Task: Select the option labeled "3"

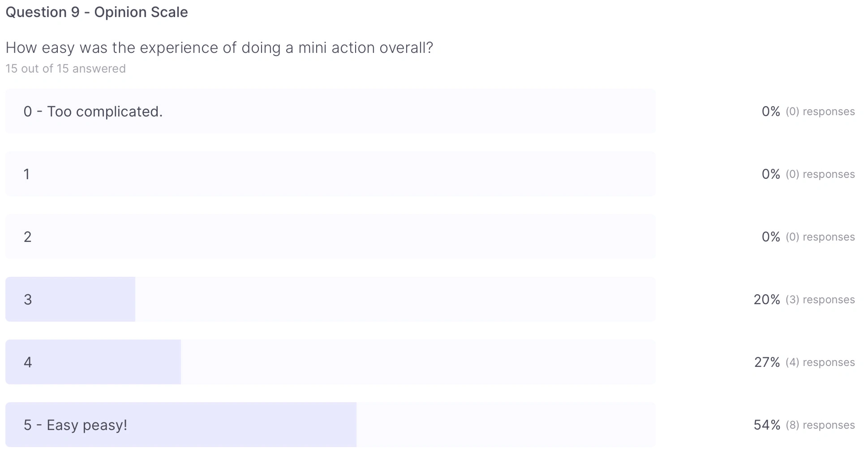Action: click(x=28, y=300)
